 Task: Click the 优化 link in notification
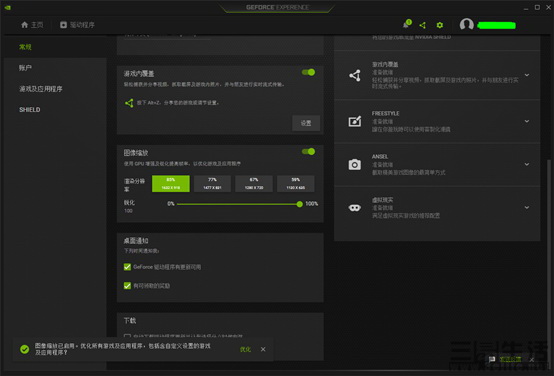[x=245, y=349]
